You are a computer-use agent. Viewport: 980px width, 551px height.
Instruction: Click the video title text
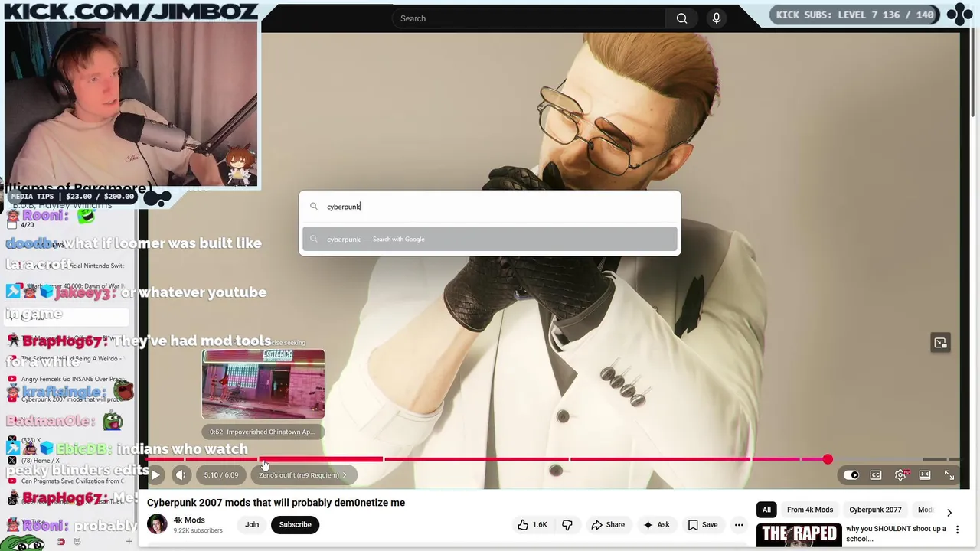pyautogui.click(x=276, y=503)
